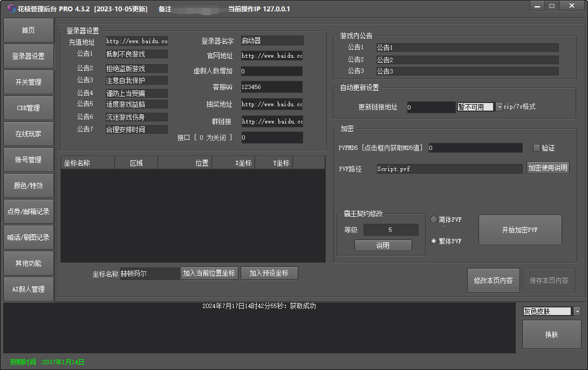Click 加入当前位置坐标 button
This screenshot has width=588, height=370.
[x=209, y=273]
